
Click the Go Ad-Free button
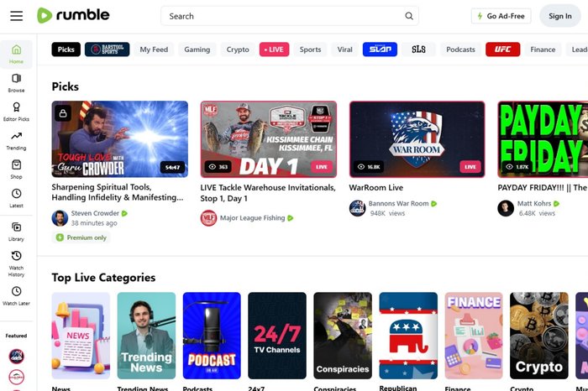(501, 16)
